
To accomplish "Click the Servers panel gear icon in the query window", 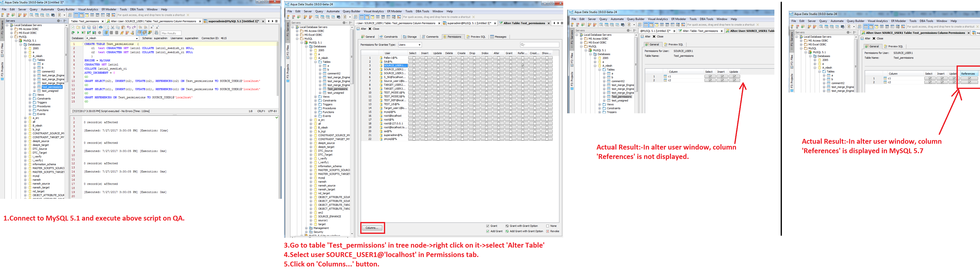I will click(59, 21).
